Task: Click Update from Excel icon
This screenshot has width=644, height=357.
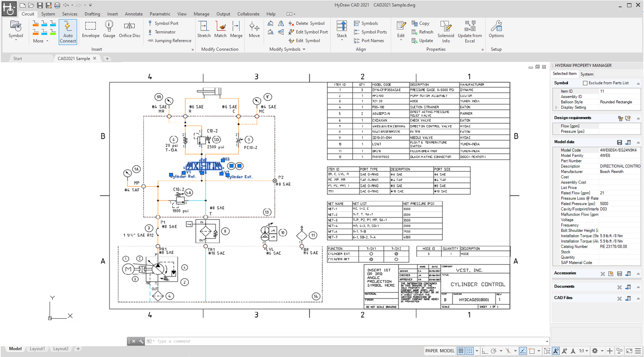Action: tap(470, 26)
